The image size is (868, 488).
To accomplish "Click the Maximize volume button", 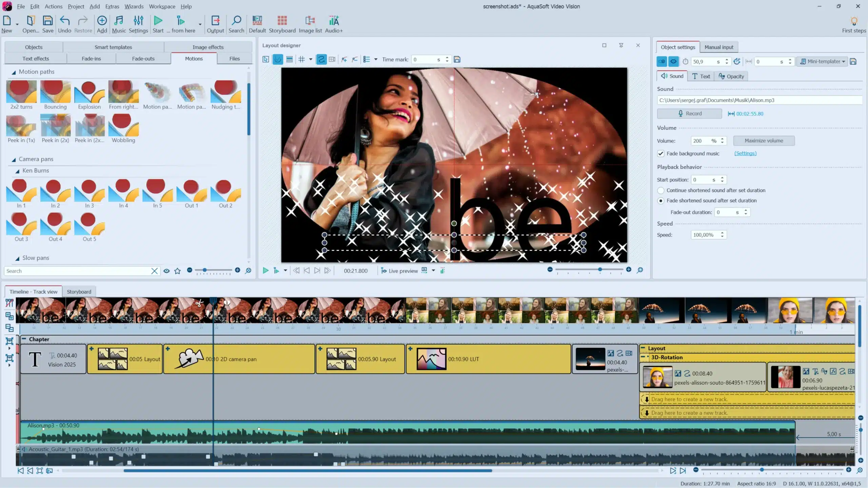I will coord(764,141).
